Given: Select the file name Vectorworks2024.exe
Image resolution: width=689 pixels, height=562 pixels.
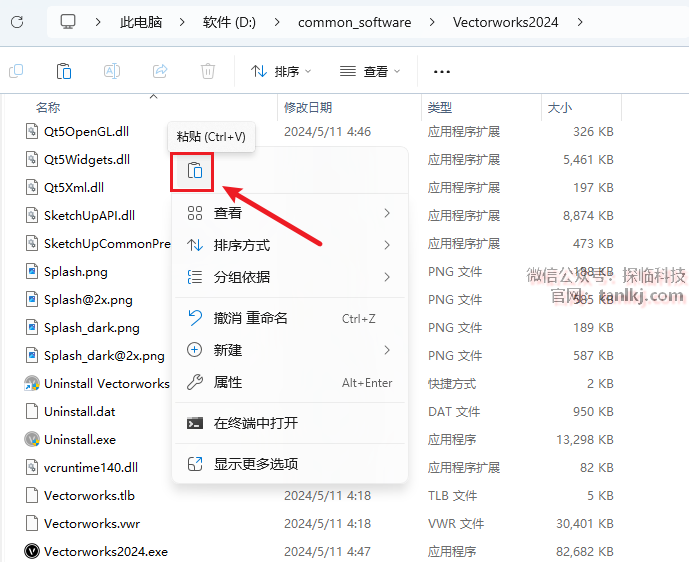Looking at the screenshot, I should [x=106, y=551].
